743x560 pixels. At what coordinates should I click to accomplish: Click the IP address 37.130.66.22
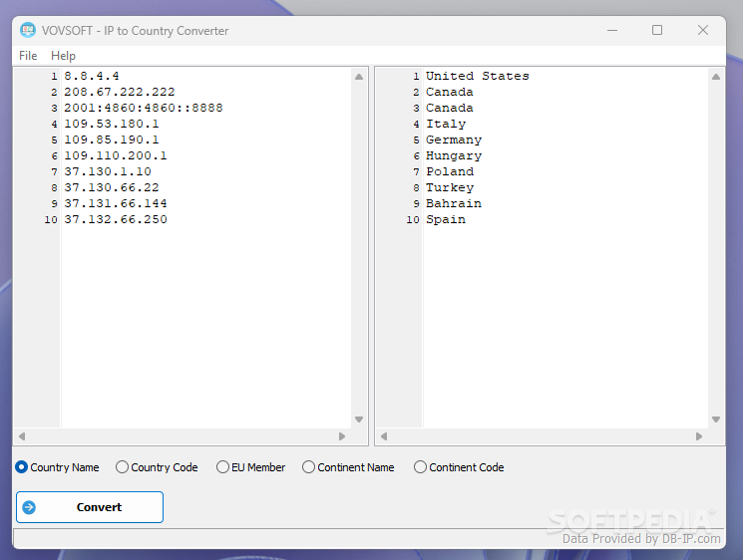(112, 187)
